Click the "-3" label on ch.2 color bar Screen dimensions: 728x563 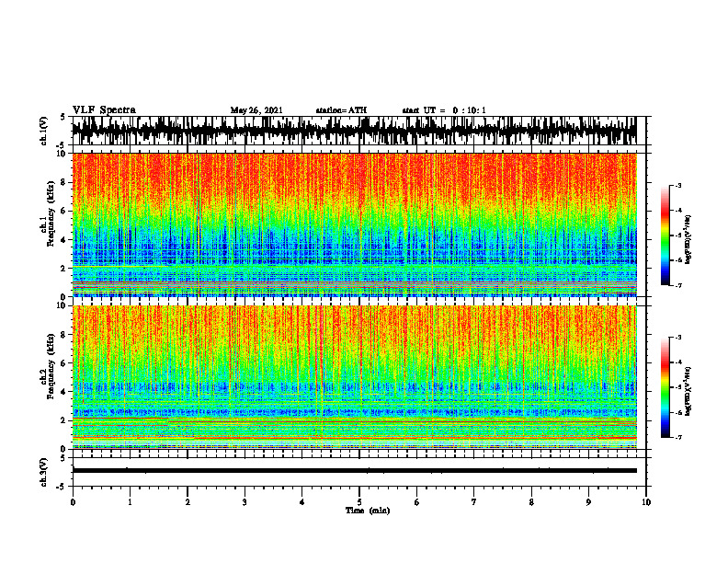(678, 338)
